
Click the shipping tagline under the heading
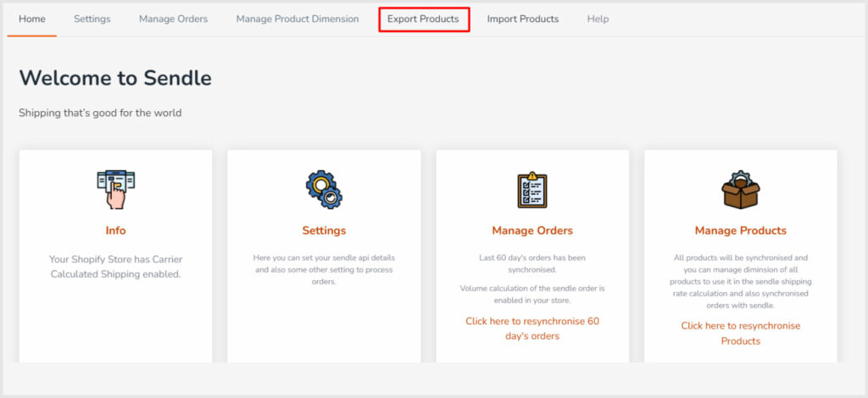100,113
